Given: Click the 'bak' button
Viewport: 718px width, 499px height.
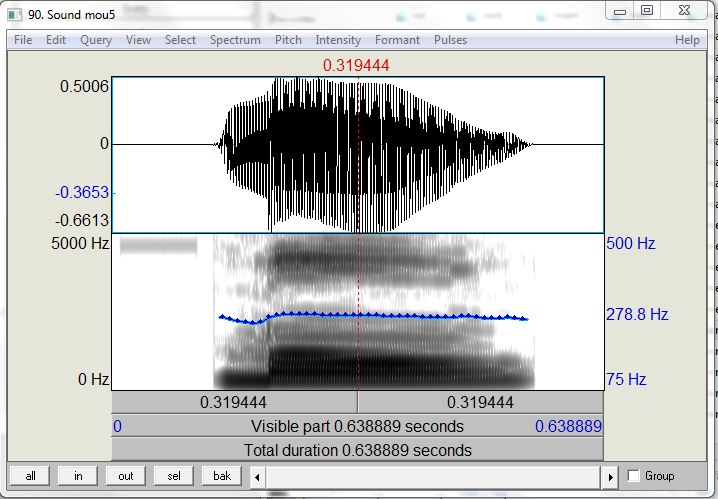Looking at the screenshot, I should pyautogui.click(x=222, y=476).
